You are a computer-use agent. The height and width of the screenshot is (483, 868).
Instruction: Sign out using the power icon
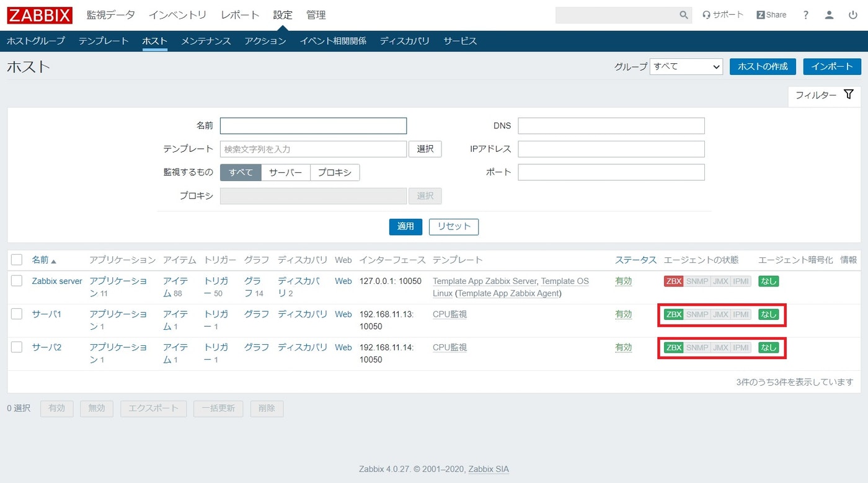click(x=853, y=14)
